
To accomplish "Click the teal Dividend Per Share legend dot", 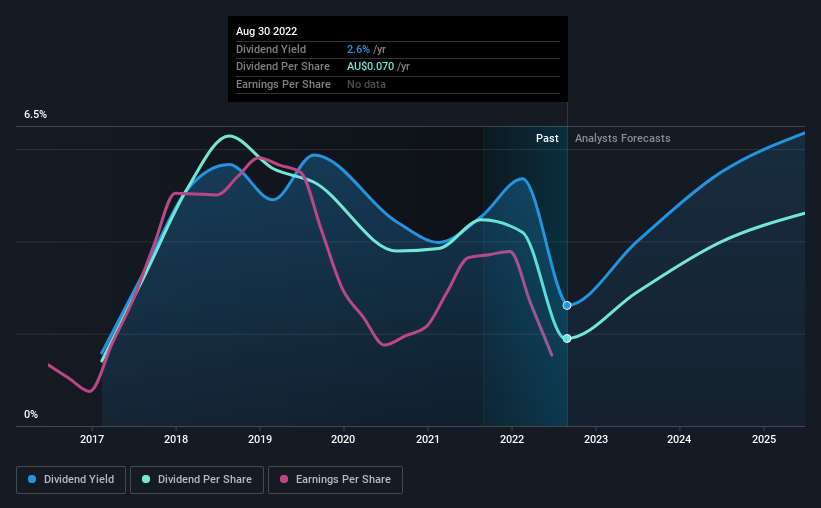I will (146, 479).
